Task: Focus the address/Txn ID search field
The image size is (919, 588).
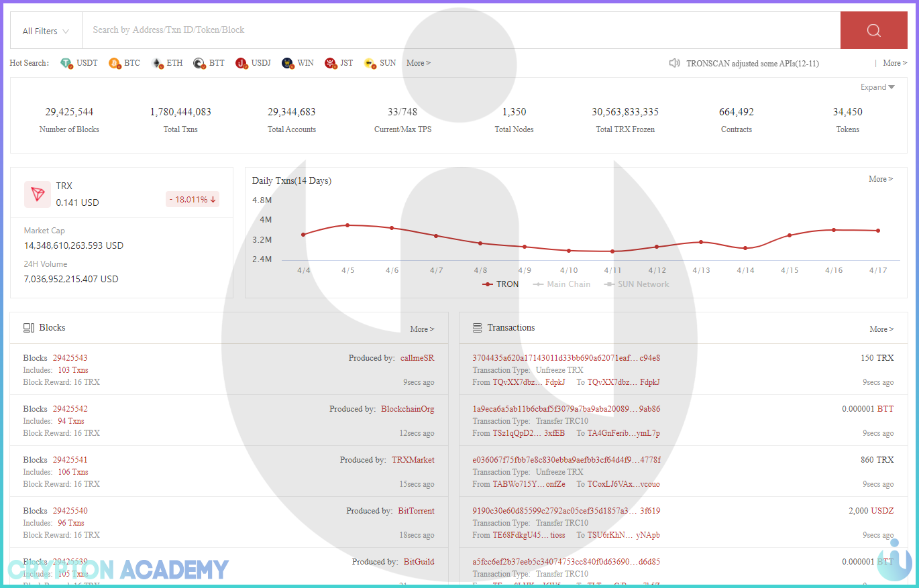Action: point(461,30)
